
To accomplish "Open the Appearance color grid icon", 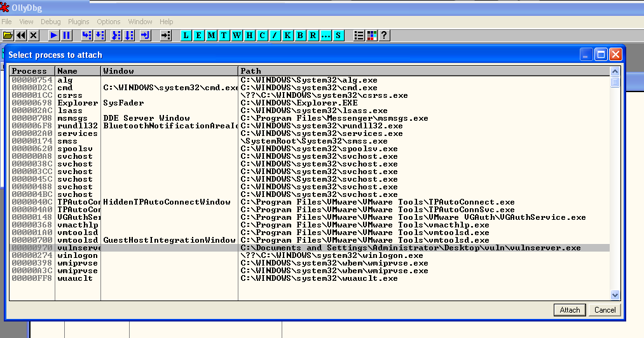I will tap(372, 36).
